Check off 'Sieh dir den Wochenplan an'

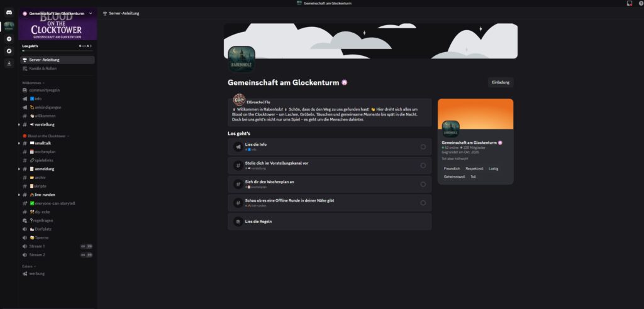423,184
